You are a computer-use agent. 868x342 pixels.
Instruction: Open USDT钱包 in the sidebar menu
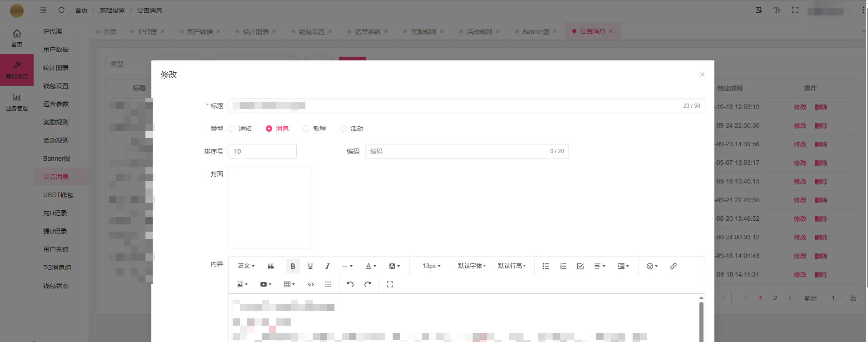[58, 195]
